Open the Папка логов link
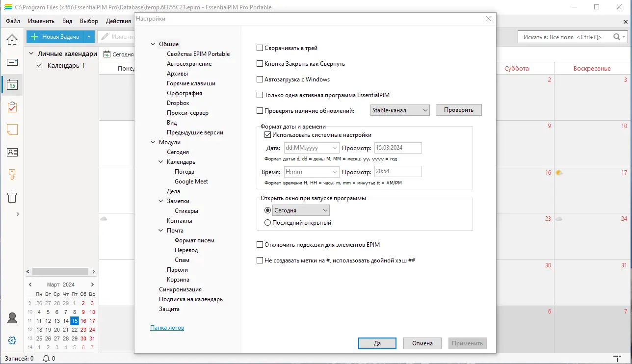This screenshot has height=364, width=632. [167, 328]
